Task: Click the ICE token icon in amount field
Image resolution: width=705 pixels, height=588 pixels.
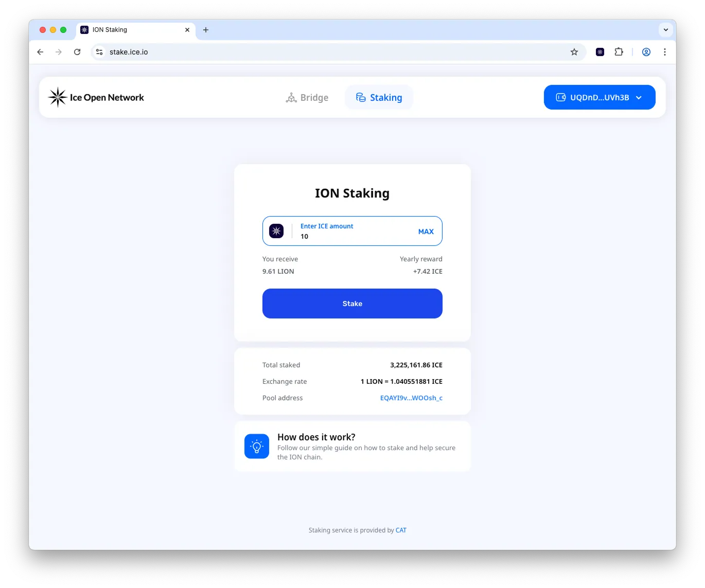Action: click(x=276, y=231)
